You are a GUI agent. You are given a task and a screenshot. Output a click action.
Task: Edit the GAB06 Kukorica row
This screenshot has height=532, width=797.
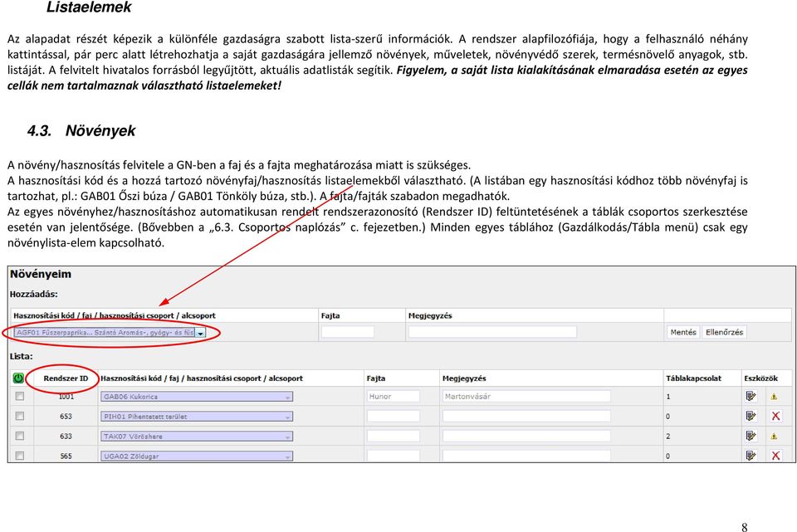pos(751,397)
